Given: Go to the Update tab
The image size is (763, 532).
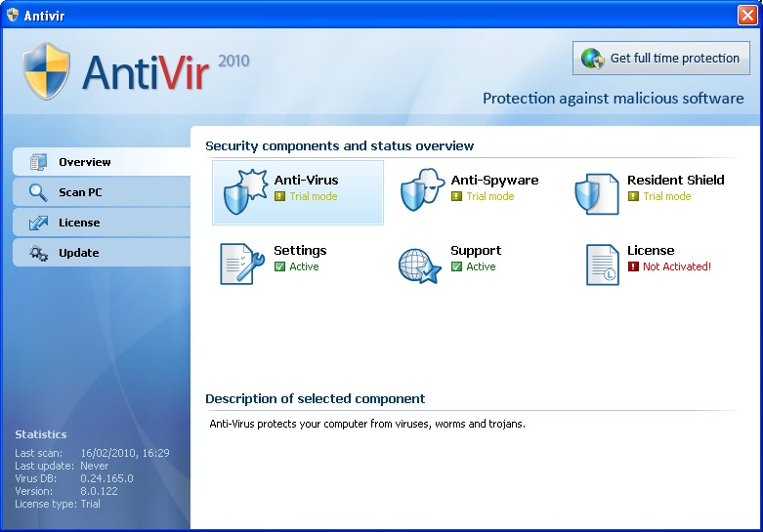Looking at the screenshot, I should pos(102,253).
